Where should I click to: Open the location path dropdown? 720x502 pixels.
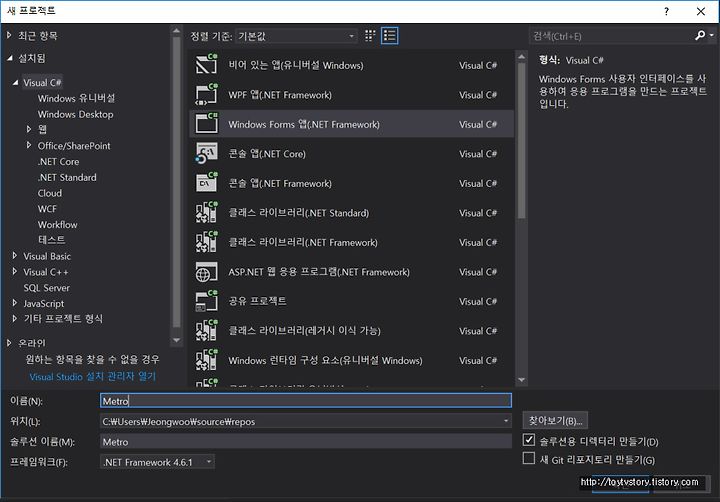(x=506, y=421)
